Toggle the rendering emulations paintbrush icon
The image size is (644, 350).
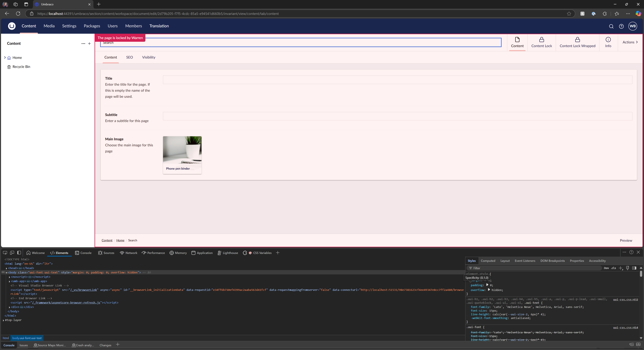(628, 268)
